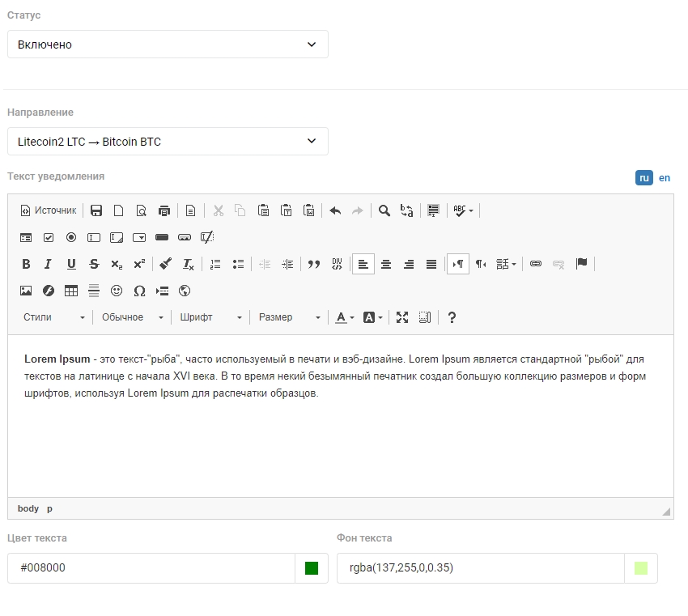This screenshot has width=688, height=616.
Task: Toggle Show Blocks in editor
Action: click(x=425, y=317)
